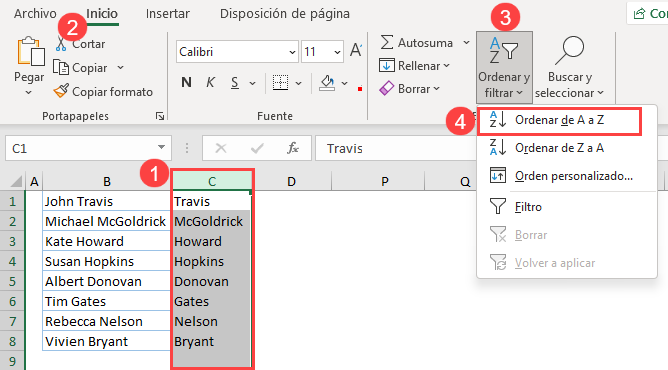Click cell containing Vivien Bryant
This screenshot has width=668, height=370.
(x=107, y=341)
